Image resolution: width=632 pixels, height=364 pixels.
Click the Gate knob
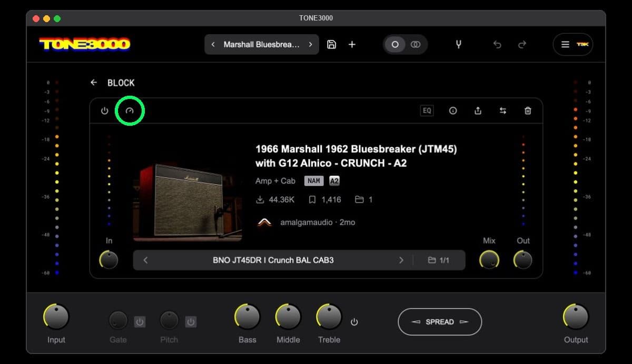[x=118, y=320]
